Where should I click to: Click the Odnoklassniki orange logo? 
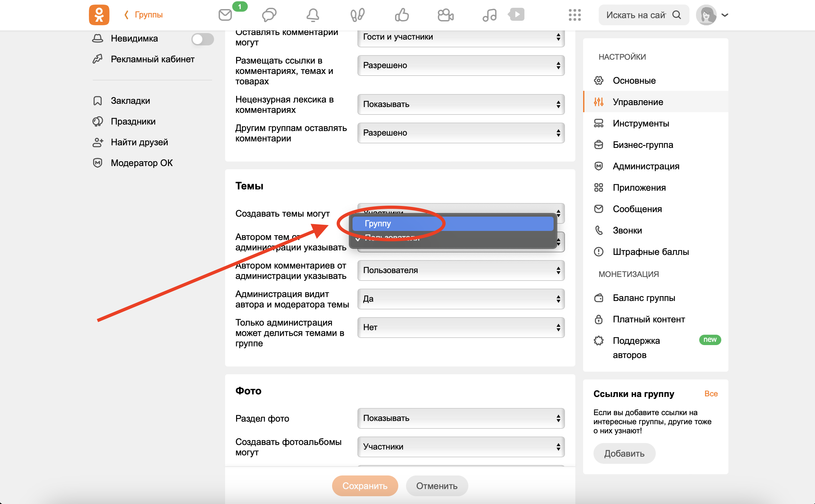tap(99, 15)
